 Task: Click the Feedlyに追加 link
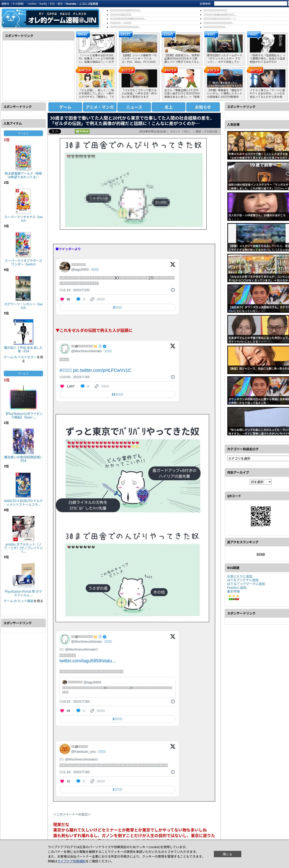coord(237,588)
